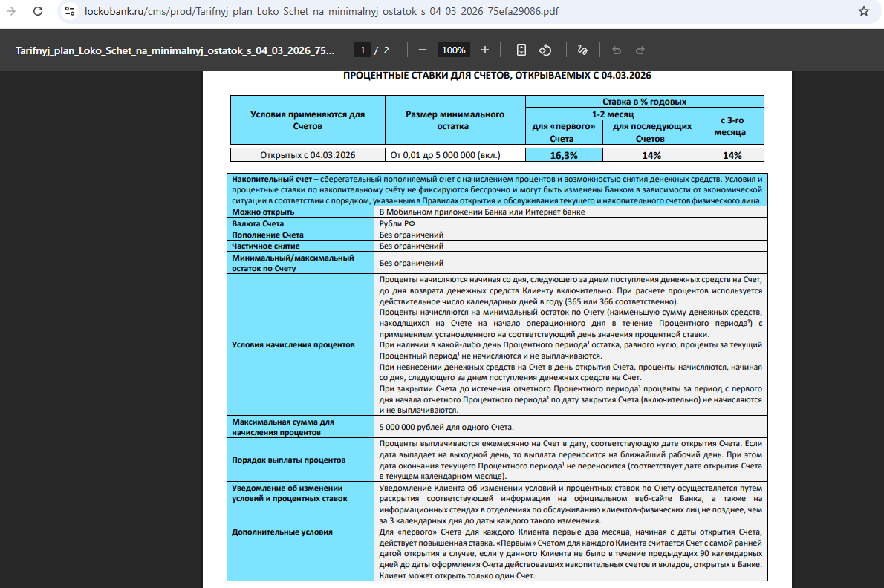Click the "Накопительный счет" bold heading
Screen dimensions: 884x588
271,180
